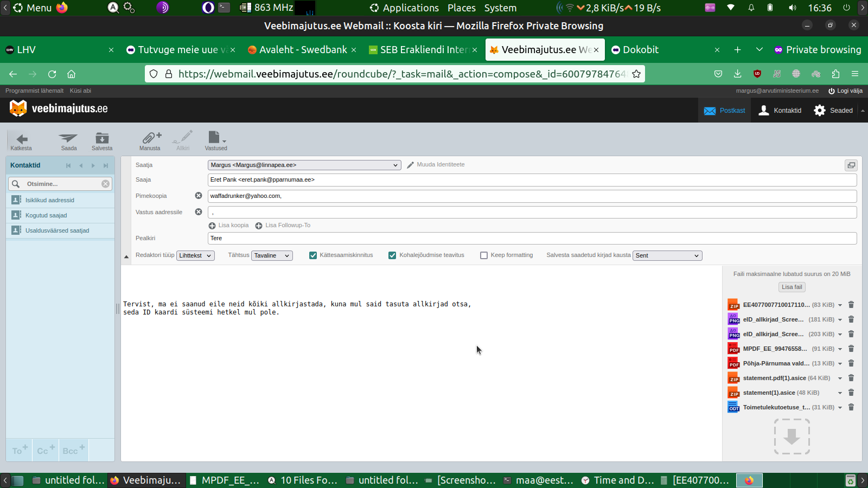Open the Vastused responses menu
The image size is (868, 488).
[x=216, y=141]
